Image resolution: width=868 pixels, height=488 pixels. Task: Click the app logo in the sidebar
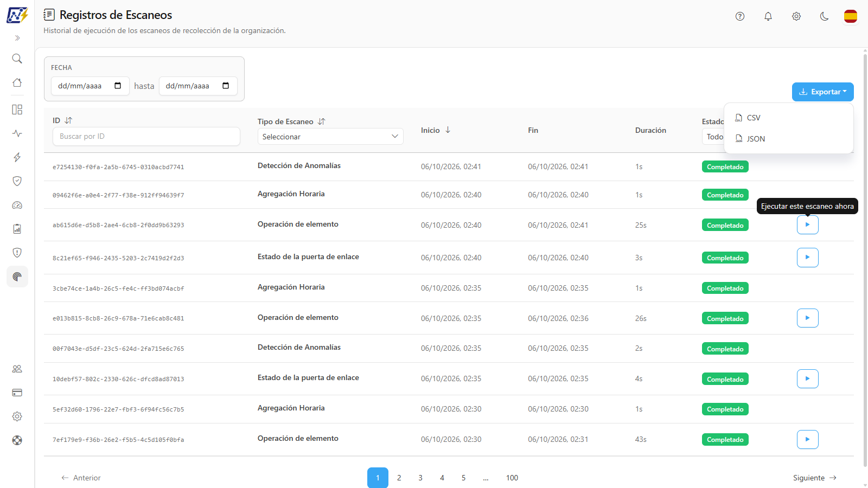tap(17, 15)
